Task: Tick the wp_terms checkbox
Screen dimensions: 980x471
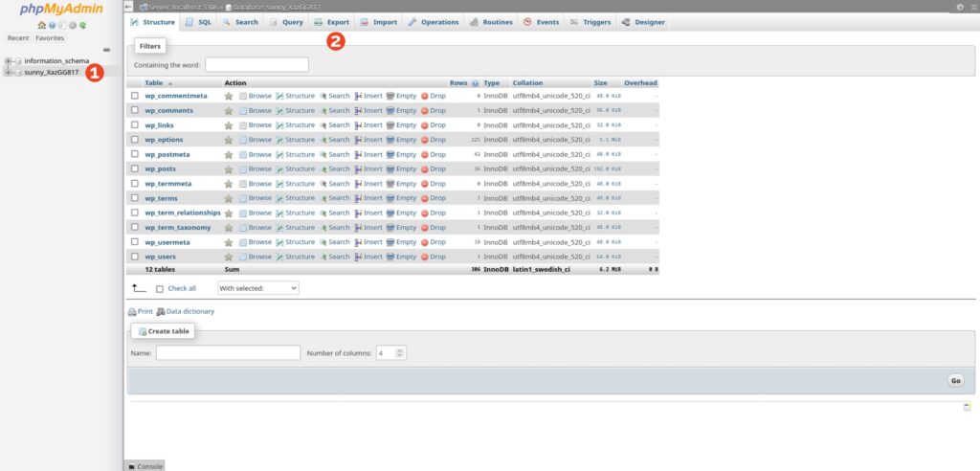Action: (134, 197)
